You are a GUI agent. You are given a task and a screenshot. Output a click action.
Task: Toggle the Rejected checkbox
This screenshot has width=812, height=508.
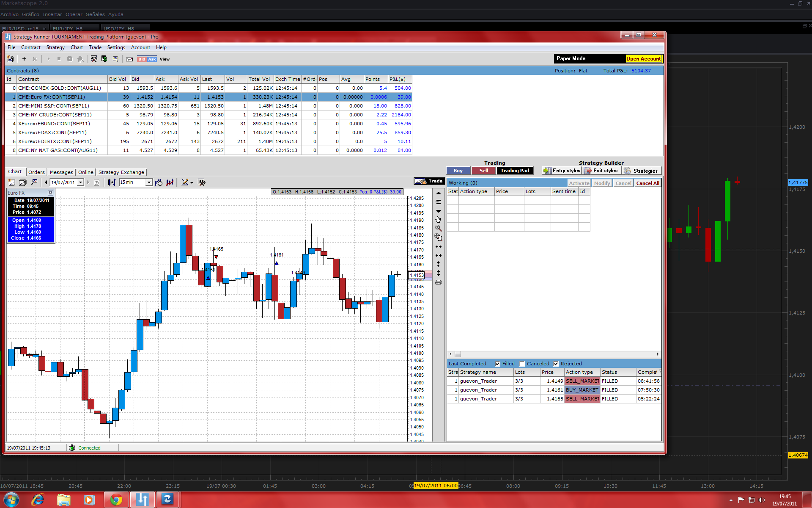[x=556, y=364]
